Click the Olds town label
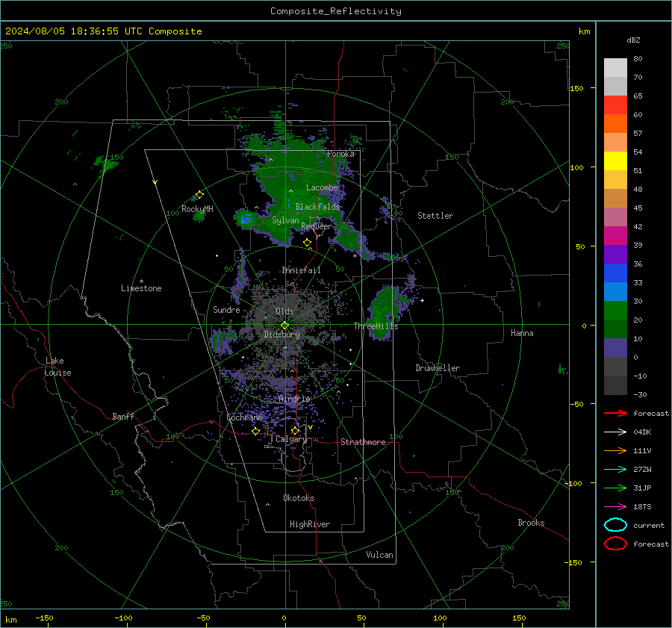 tap(284, 311)
